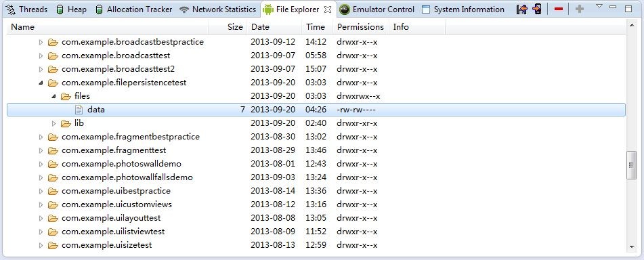Switch to the Heap tab
Screen dimensions: 644x260
coord(71,9)
